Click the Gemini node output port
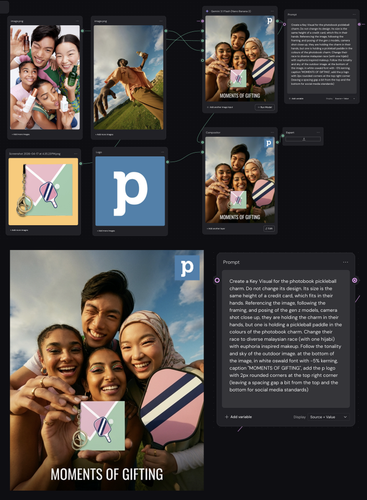This screenshot has height=500, width=367. pos(277,21)
